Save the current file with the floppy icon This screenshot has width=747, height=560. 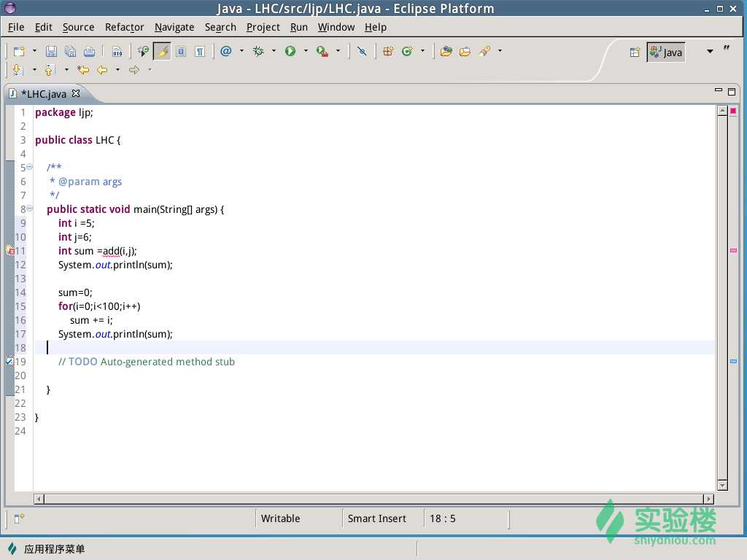tap(51, 52)
